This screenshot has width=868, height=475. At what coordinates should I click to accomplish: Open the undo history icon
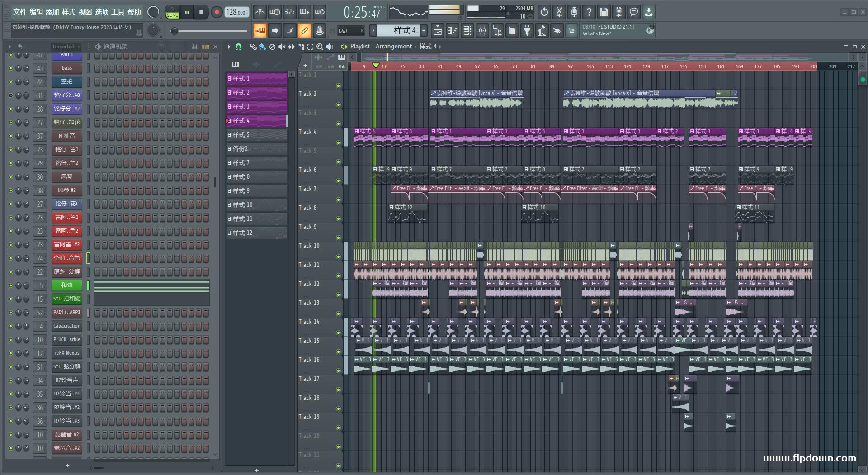tap(544, 12)
